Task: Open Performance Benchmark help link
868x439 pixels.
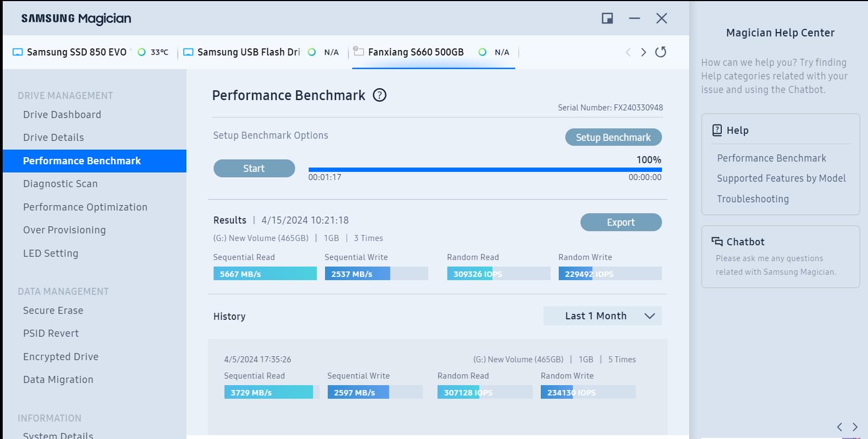Action: (x=771, y=158)
